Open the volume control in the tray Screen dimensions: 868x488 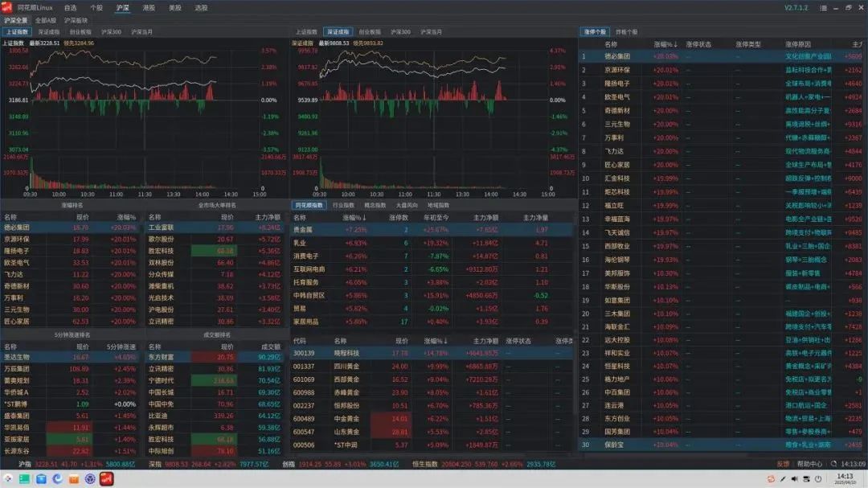pos(795,479)
